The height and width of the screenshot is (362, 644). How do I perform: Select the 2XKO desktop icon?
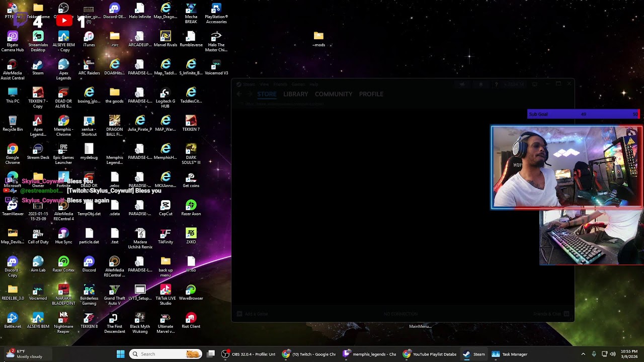[x=191, y=236]
